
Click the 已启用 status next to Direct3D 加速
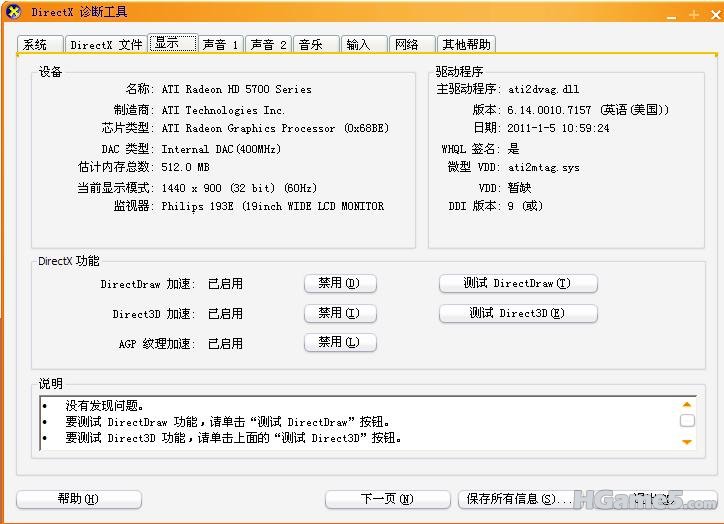(x=225, y=313)
